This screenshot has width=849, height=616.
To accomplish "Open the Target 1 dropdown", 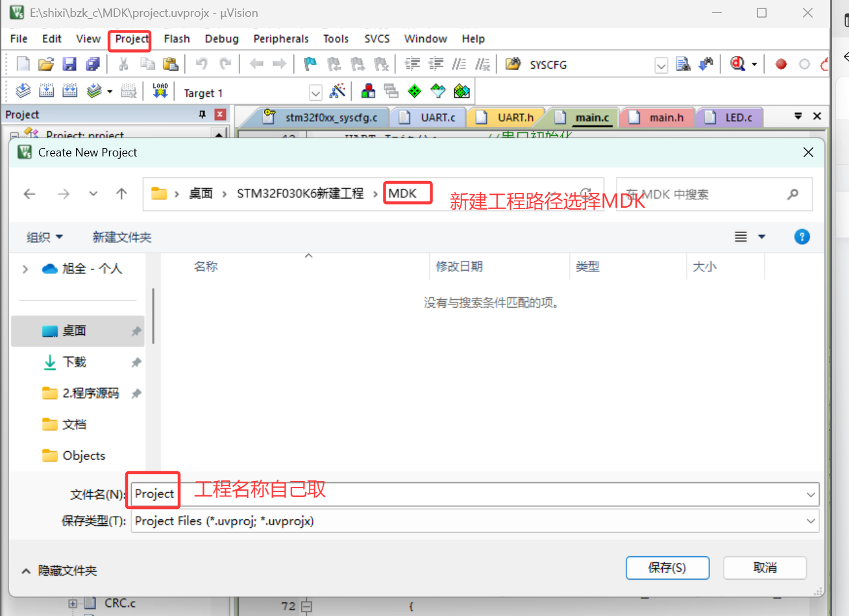I will (x=315, y=93).
